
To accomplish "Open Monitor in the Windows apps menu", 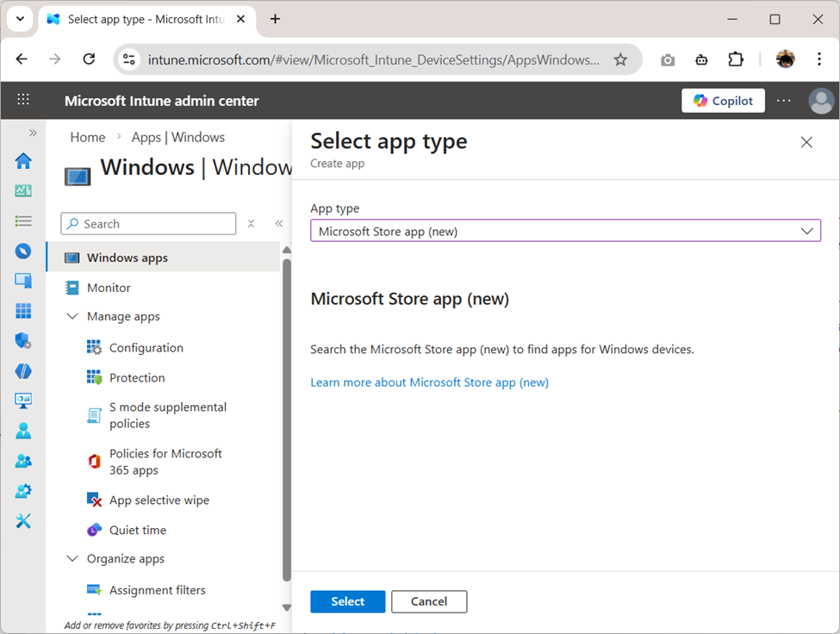I will 109,287.
